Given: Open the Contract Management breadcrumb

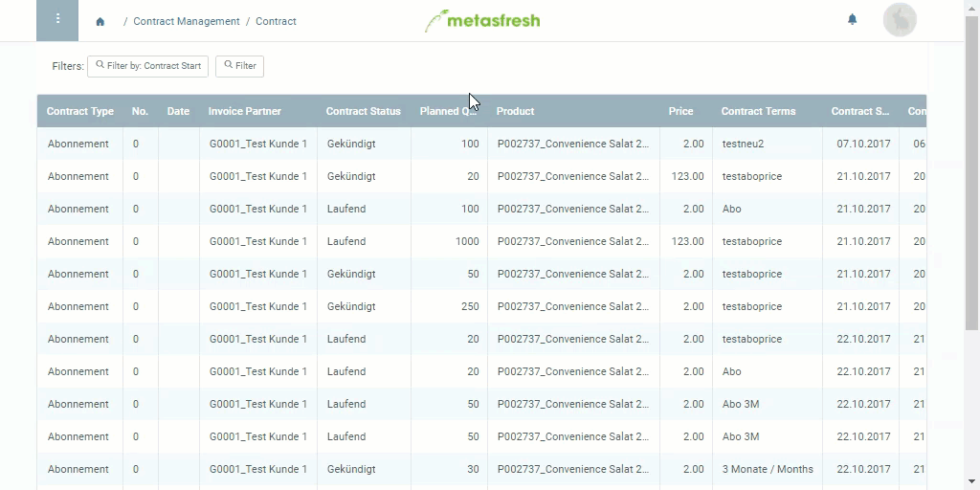Looking at the screenshot, I should pos(187,21).
